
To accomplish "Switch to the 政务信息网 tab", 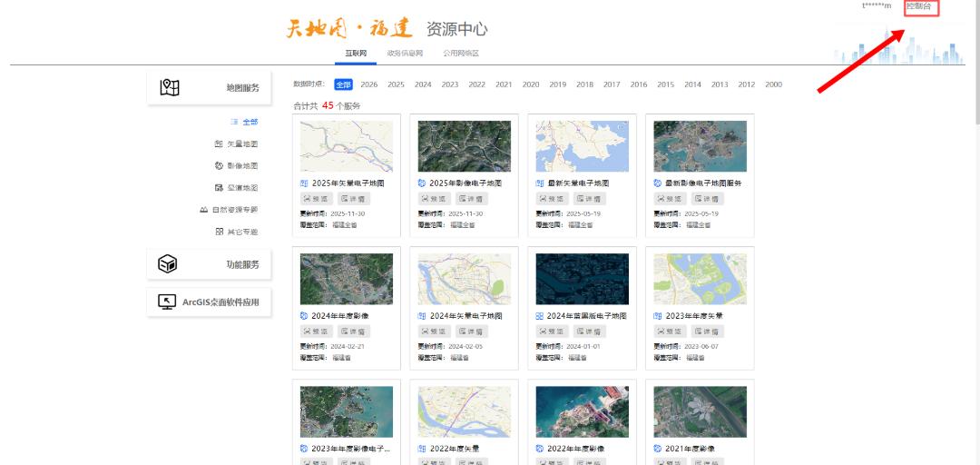I will (x=405, y=54).
